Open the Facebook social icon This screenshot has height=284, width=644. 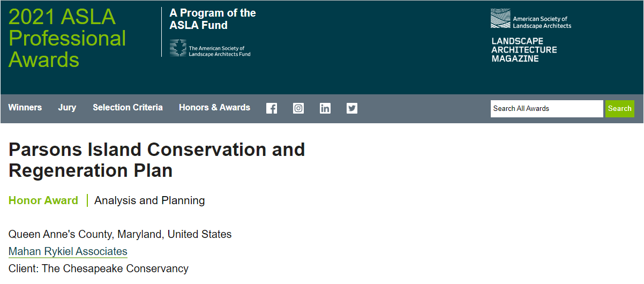272,108
